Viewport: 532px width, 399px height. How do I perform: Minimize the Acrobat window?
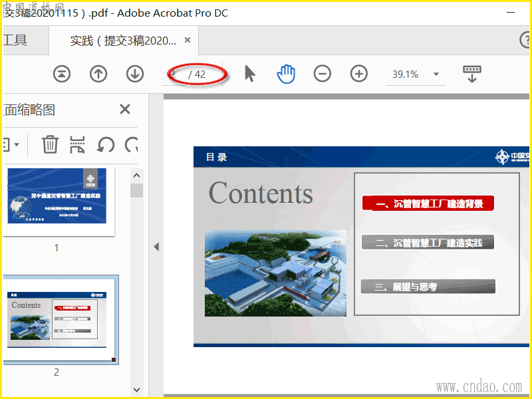click(511, 13)
